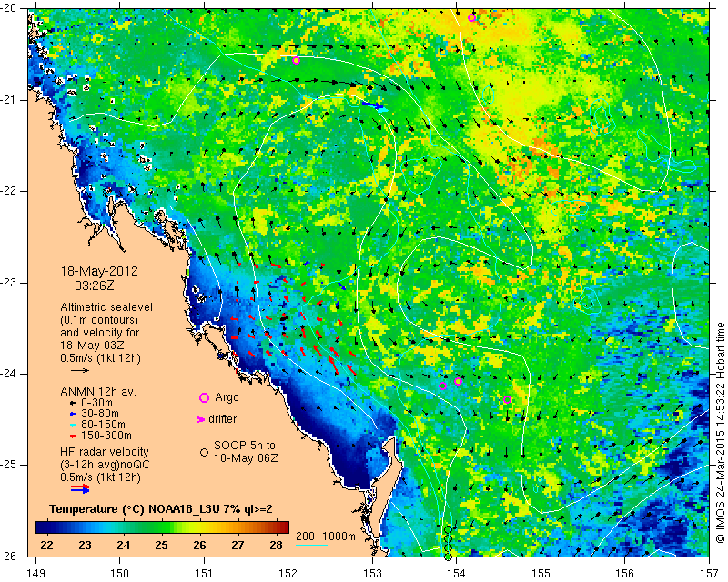728x582 pixels.
Task: Click longitude axis label 151
Action: [x=204, y=574]
